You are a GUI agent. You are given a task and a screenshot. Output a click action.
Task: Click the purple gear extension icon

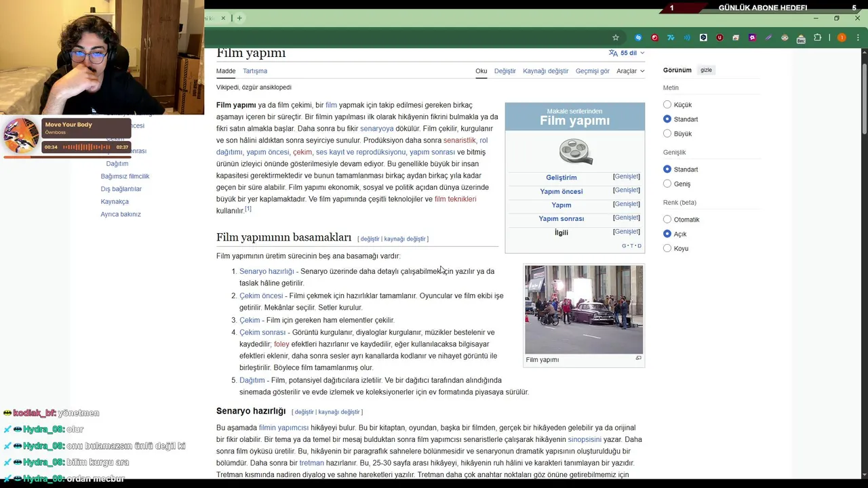pyautogui.click(x=752, y=38)
